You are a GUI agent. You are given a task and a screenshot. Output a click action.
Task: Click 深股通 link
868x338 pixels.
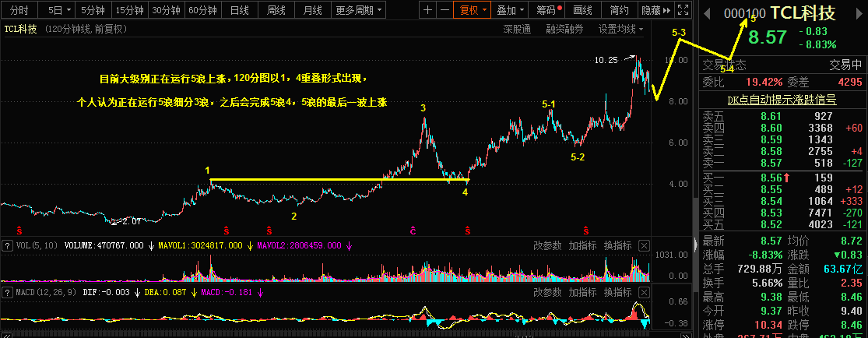tap(517, 30)
